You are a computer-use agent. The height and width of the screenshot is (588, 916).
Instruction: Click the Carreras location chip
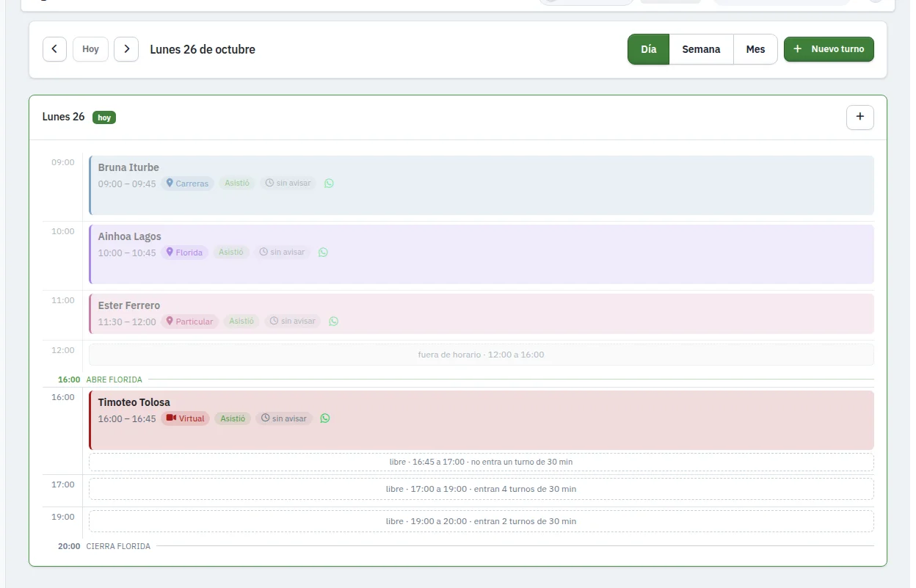click(188, 184)
